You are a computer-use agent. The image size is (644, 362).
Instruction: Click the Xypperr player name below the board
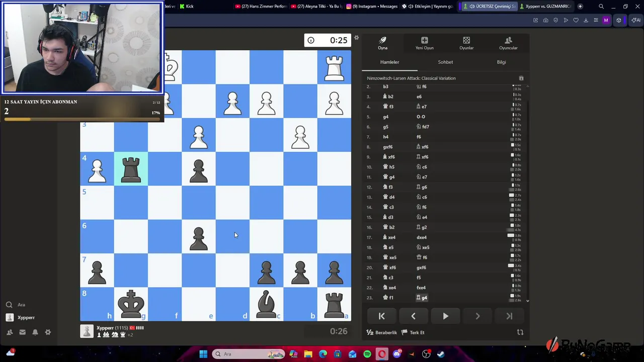tap(105, 328)
